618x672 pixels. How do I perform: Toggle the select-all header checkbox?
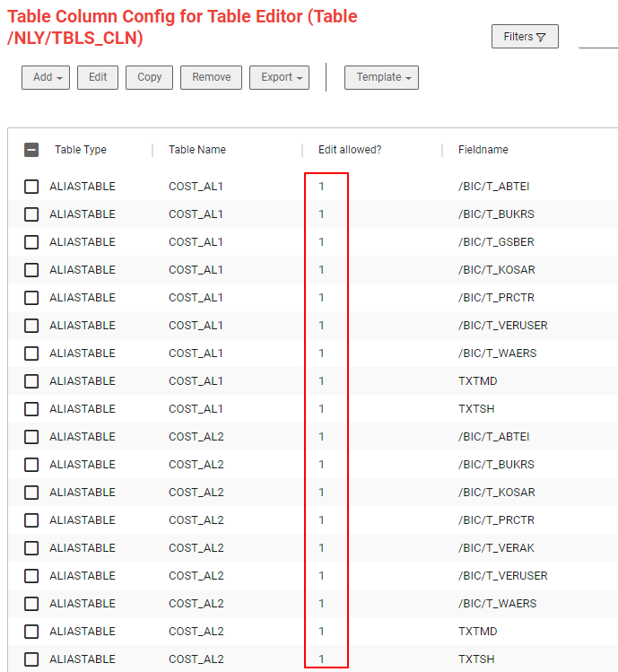pyautogui.click(x=31, y=150)
